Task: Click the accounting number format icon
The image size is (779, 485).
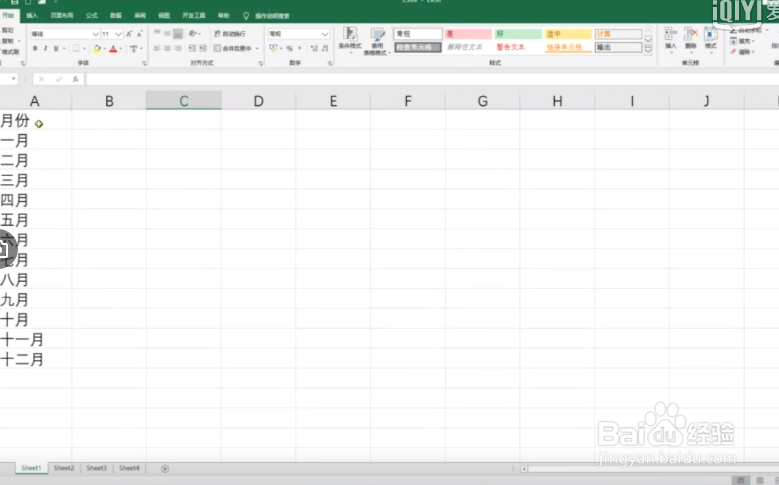Action: pyautogui.click(x=273, y=48)
